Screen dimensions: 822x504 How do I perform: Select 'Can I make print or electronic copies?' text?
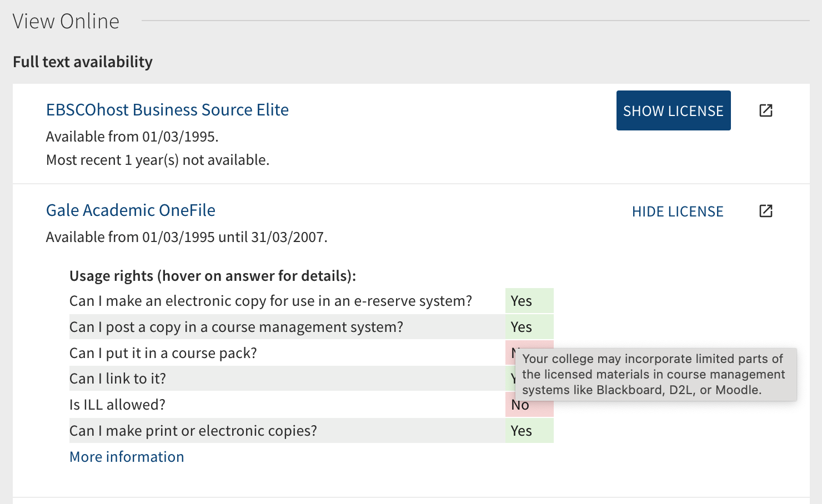pos(193,431)
